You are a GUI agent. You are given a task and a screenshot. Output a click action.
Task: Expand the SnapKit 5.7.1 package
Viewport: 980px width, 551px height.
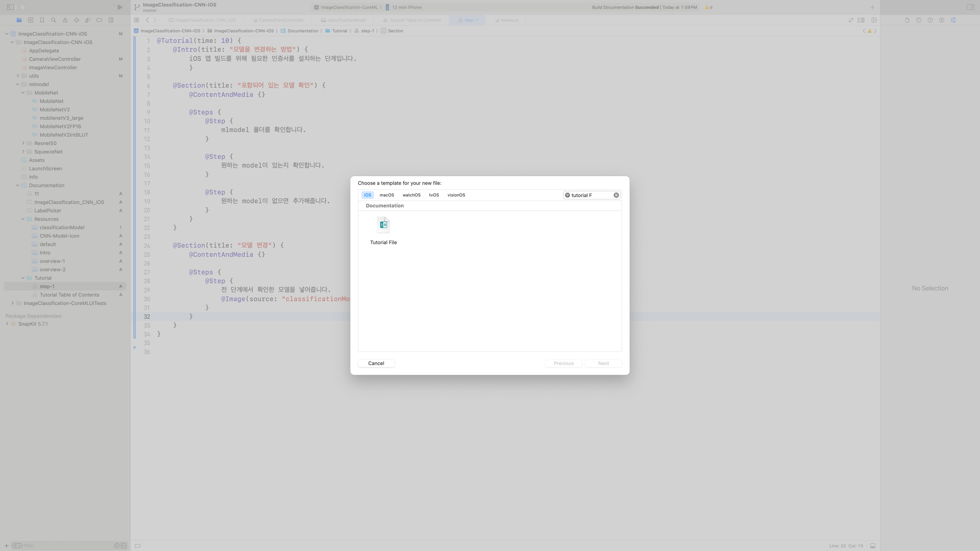[x=7, y=324]
